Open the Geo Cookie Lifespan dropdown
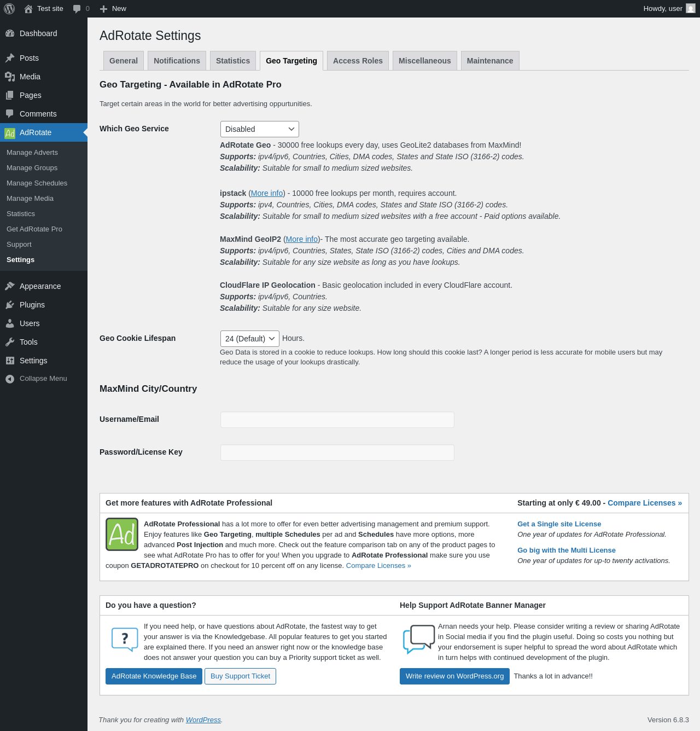Screen dimensions: 700x731 click(250, 339)
